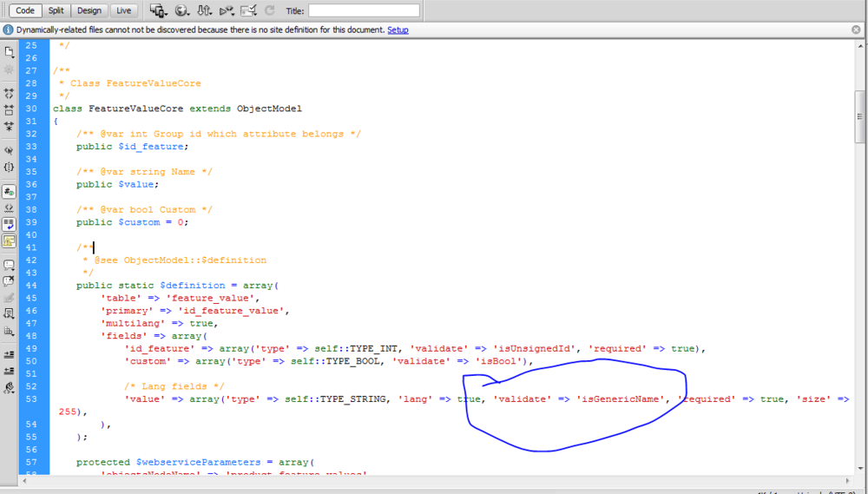Follow the Setup link in info bar
The image size is (868, 494).
[x=398, y=30]
